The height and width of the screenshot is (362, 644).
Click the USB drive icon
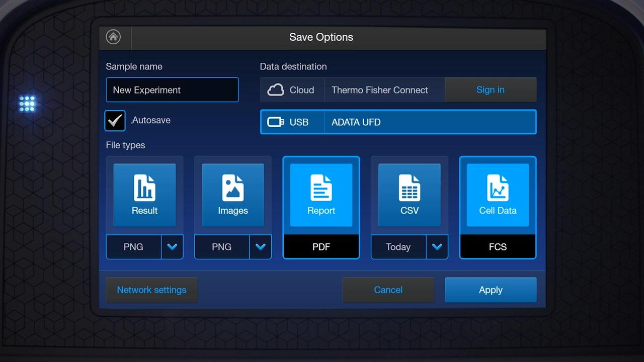click(276, 122)
